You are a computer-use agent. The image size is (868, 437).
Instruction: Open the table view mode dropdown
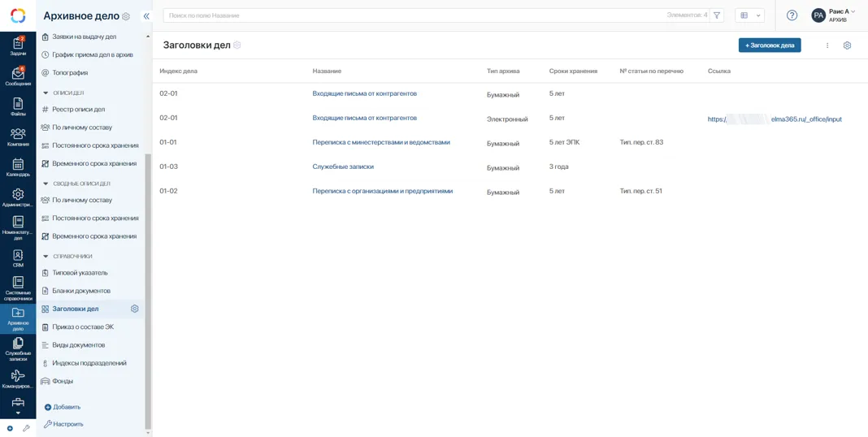coord(749,15)
